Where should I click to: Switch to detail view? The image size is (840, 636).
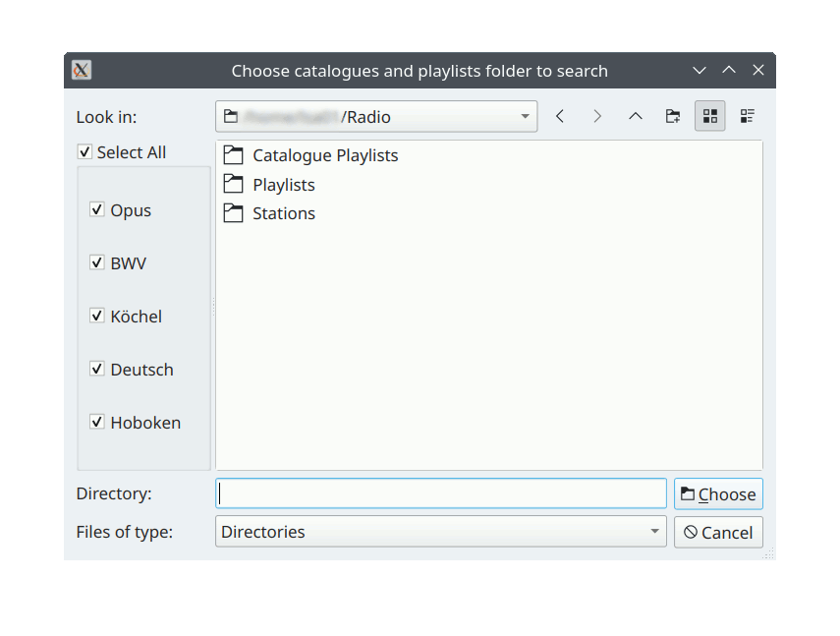748,116
